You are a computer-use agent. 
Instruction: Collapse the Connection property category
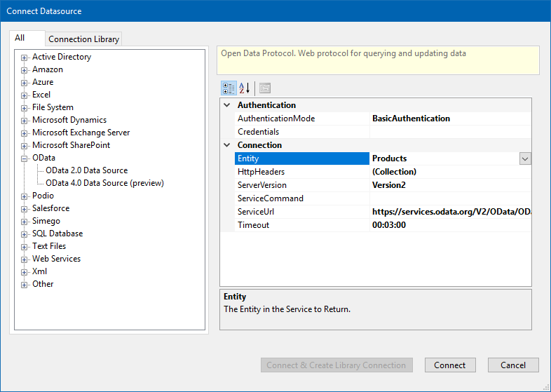[227, 145]
